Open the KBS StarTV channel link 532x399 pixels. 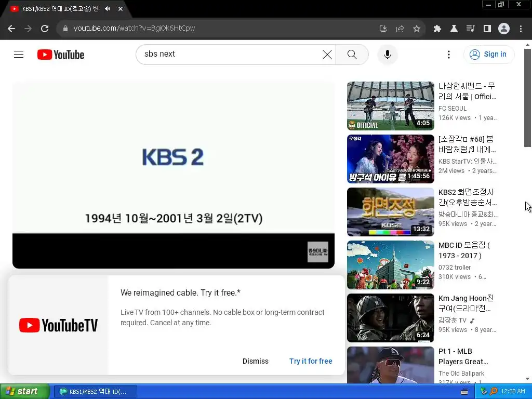tap(467, 162)
